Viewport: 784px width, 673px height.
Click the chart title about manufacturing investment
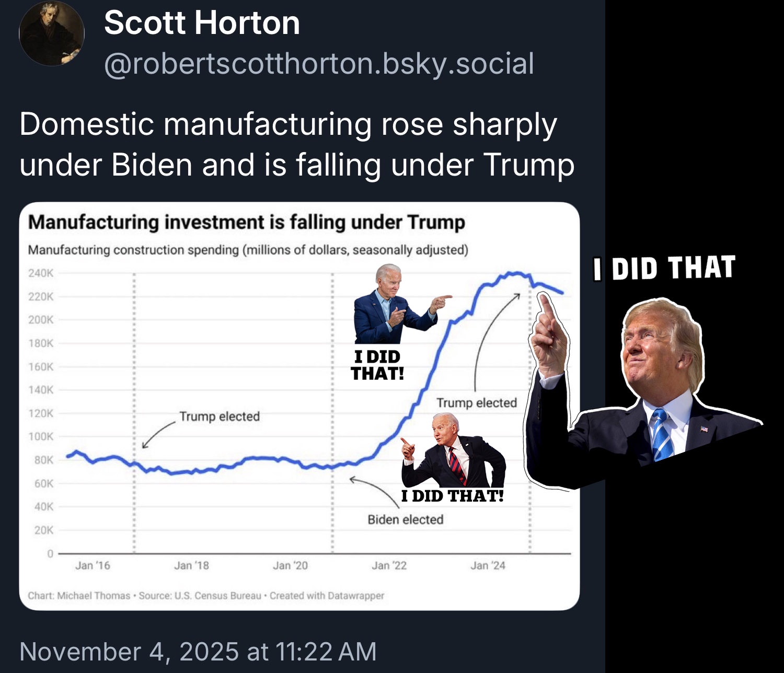(246, 222)
